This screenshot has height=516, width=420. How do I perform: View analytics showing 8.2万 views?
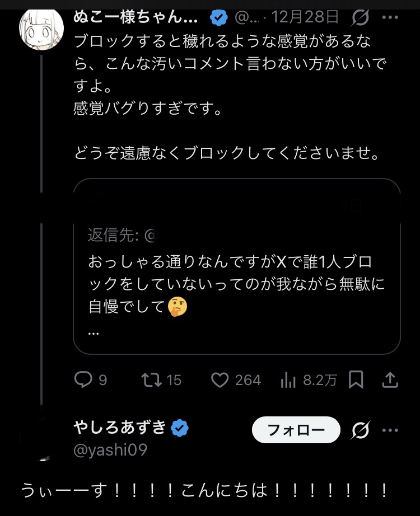(x=288, y=381)
